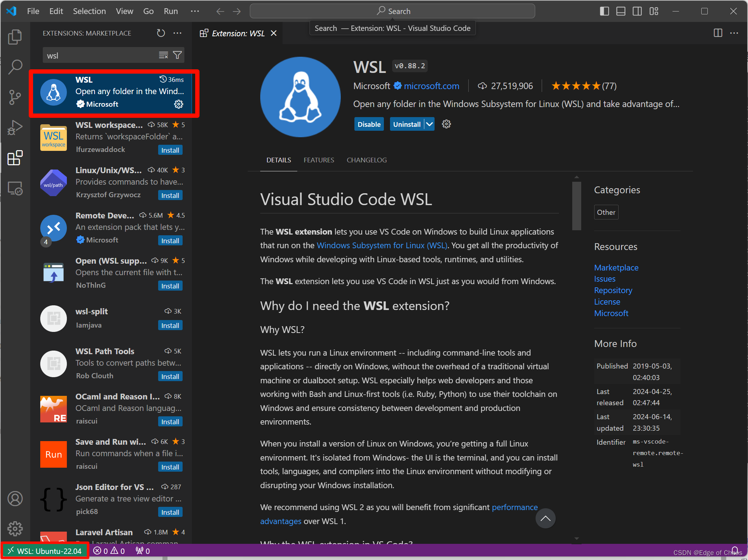
Task: Expand the Uninstall dropdown arrow
Action: click(x=429, y=124)
